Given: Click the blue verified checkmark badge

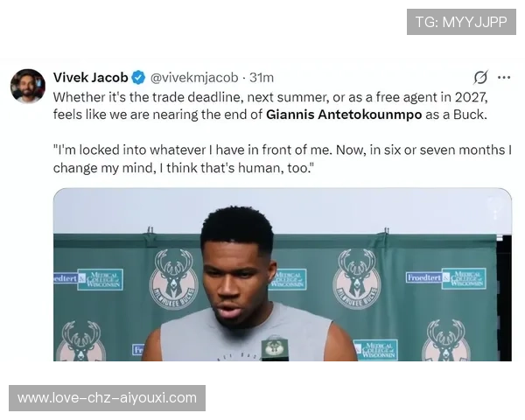Looking at the screenshot, I should pyautogui.click(x=138, y=78).
